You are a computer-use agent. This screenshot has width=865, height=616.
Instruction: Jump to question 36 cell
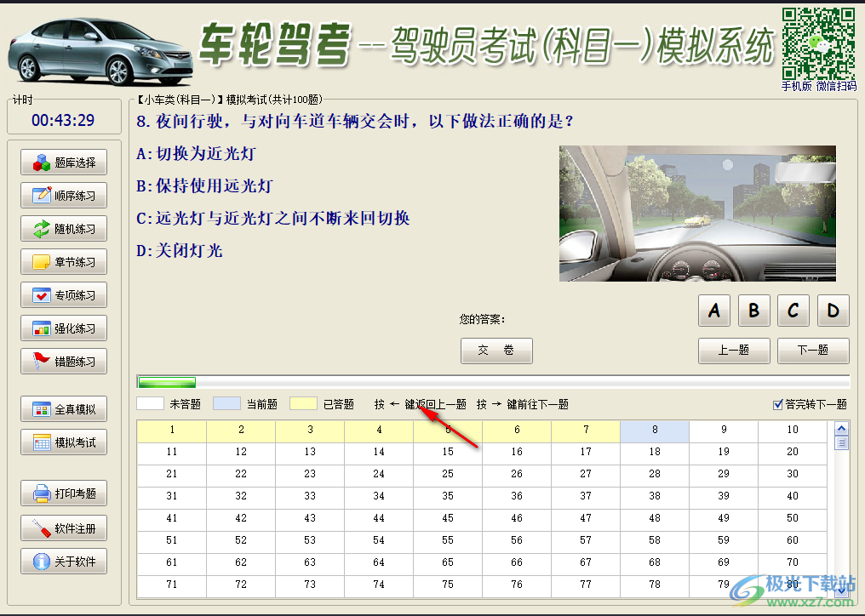point(516,498)
